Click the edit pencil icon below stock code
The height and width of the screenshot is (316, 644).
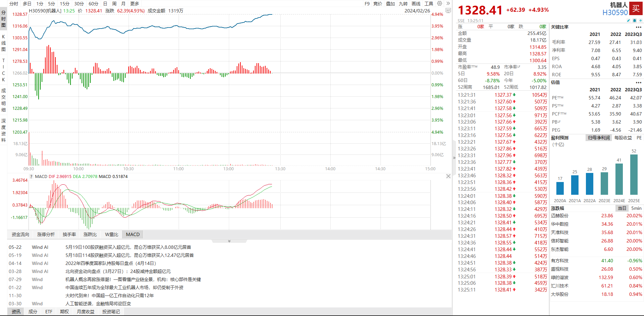pyautogui.click(x=629, y=20)
